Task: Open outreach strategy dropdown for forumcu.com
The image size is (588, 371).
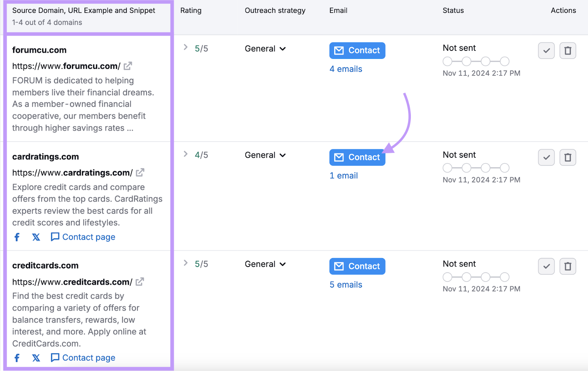Action: point(265,49)
